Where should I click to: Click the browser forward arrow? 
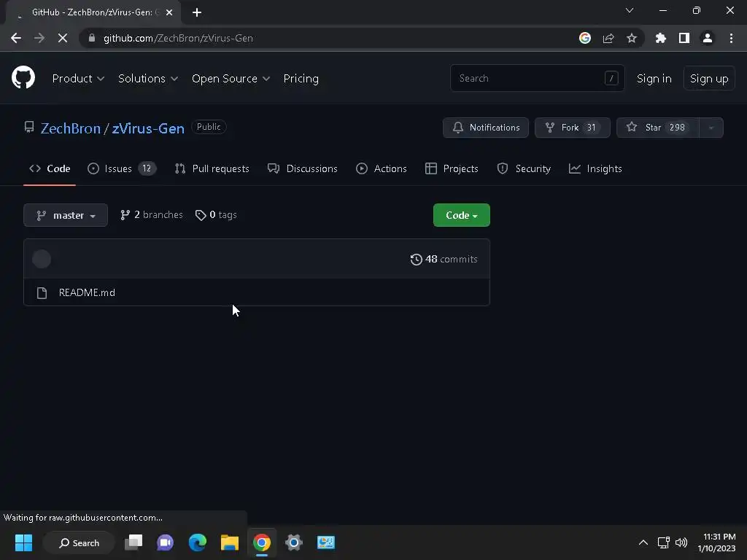tap(39, 38)
